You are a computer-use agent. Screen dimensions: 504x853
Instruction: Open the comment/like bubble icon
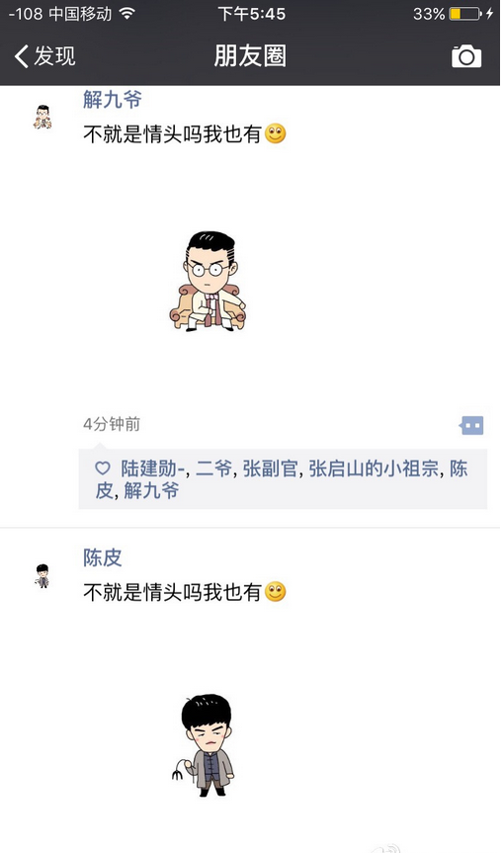471,425
